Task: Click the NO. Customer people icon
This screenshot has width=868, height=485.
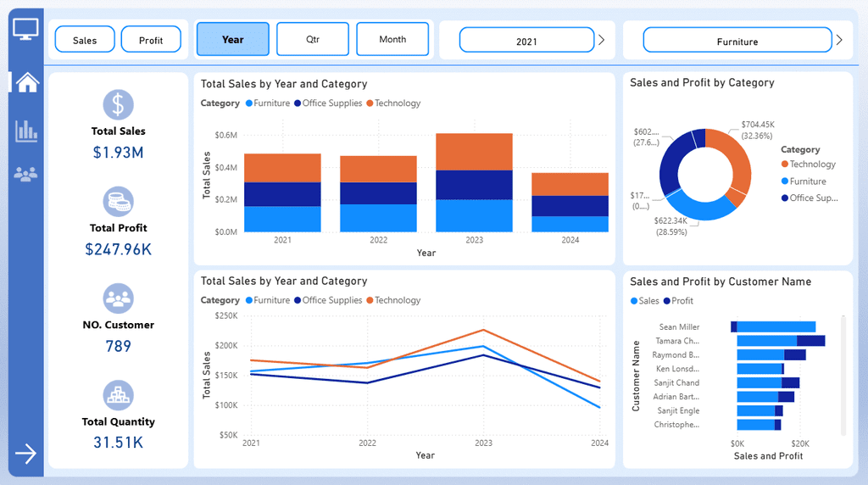Action: (119, 298)
